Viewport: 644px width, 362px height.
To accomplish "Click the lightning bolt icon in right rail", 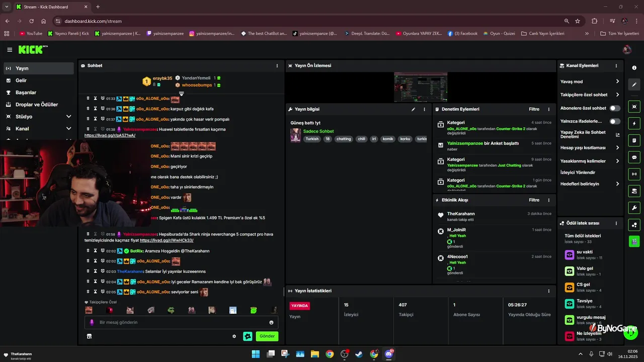I will point(634,124).
